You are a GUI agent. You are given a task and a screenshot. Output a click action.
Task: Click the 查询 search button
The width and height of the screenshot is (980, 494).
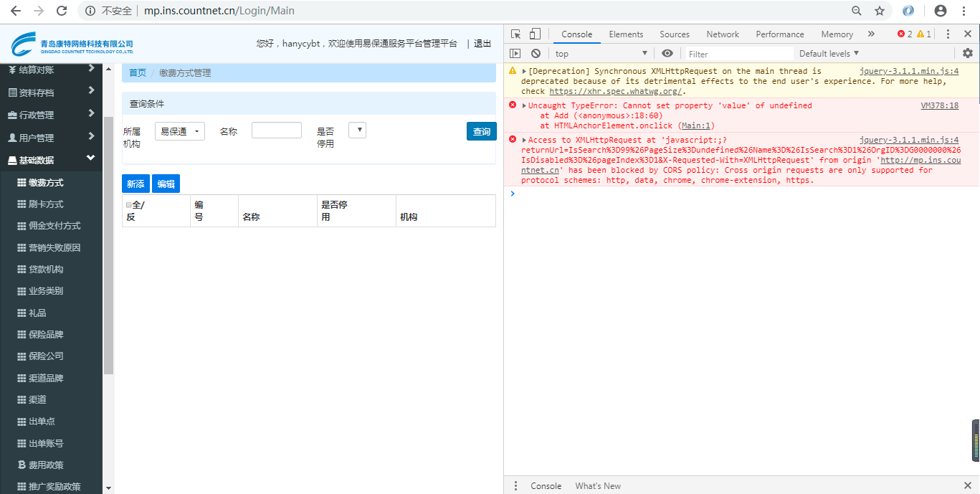481,131
